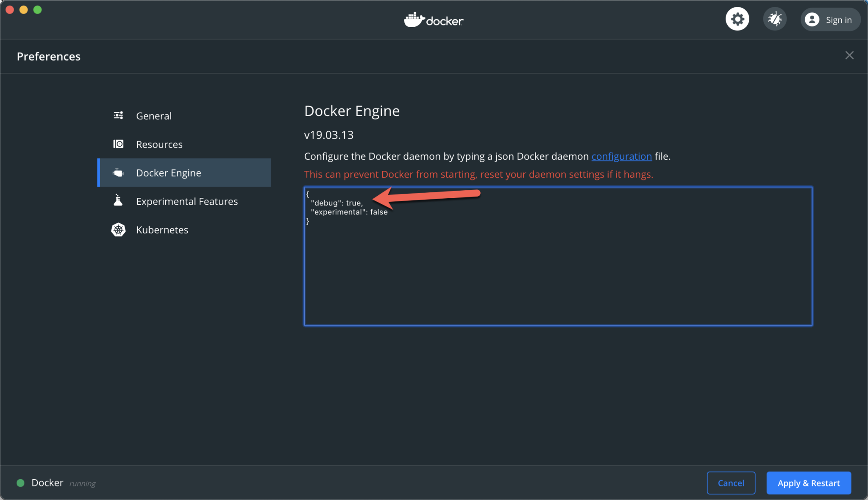Click the green zoom traffic light
The height and width of the screenshot is (500, 868).
[x=38, y=9]
